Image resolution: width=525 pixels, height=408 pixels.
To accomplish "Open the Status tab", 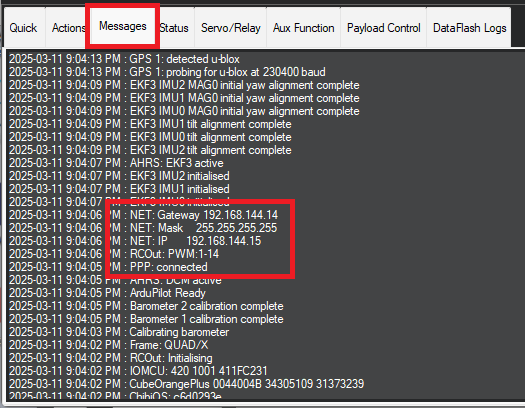I will pyautogui.click(x=175, y=28).
